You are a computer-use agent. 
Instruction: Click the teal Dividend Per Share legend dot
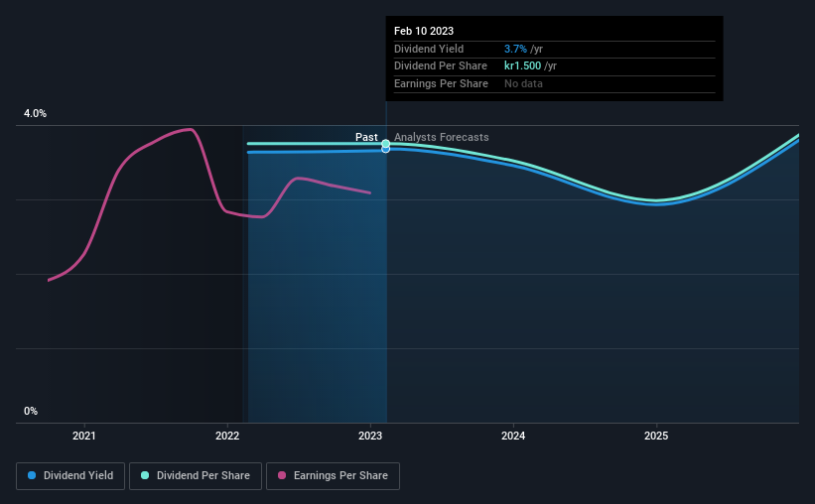click(x=145, y=475)
